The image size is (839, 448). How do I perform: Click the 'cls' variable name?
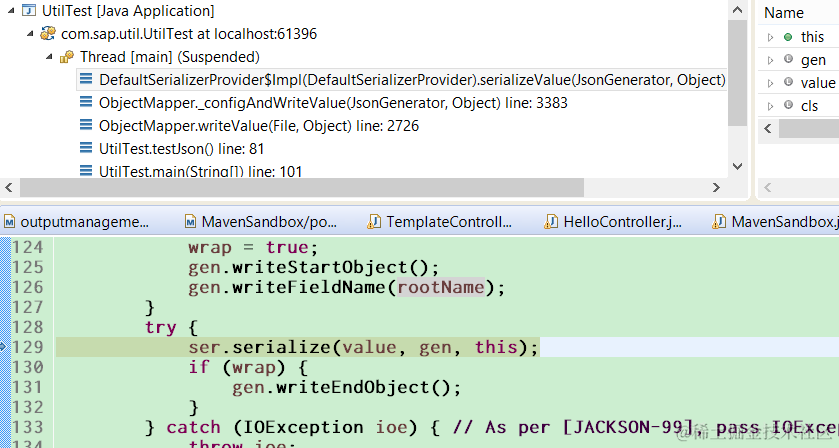pyautogui.click(x=810, y=106)
